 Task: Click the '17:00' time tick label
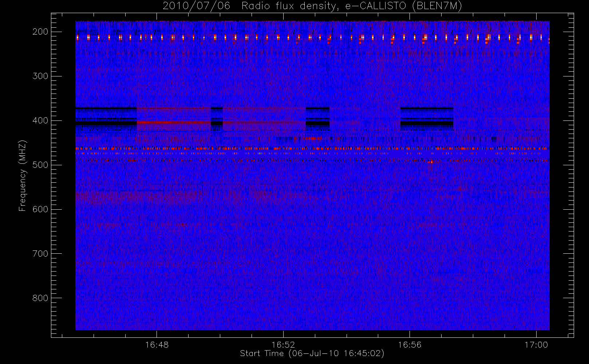[536, 345]
